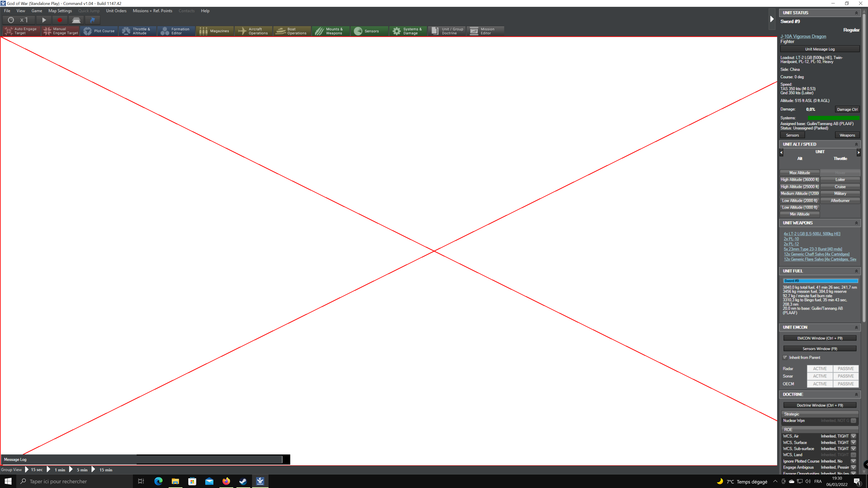The width and height of the screenshot is (868, 488).
Task: Toggle Inherit from Parent checkbox
Action: (x=785, y=357)
